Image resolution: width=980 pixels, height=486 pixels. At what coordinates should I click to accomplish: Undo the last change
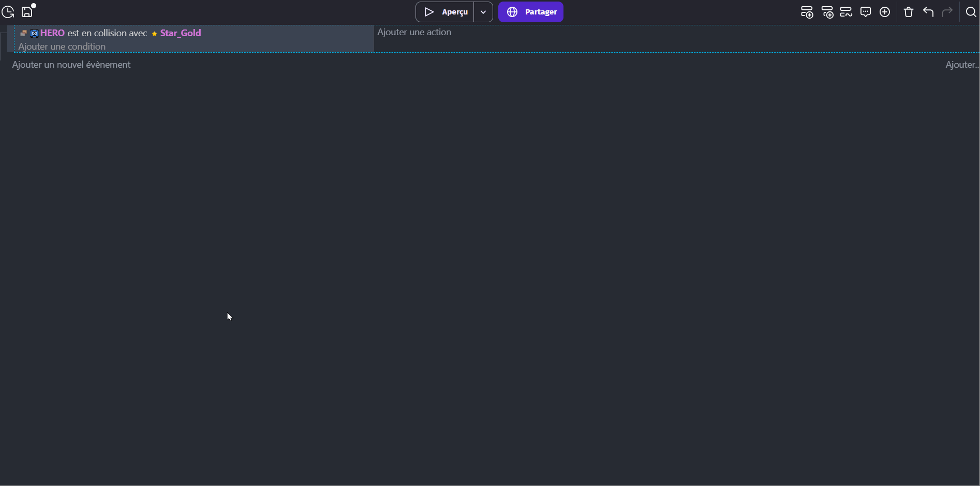pos(928,12)
